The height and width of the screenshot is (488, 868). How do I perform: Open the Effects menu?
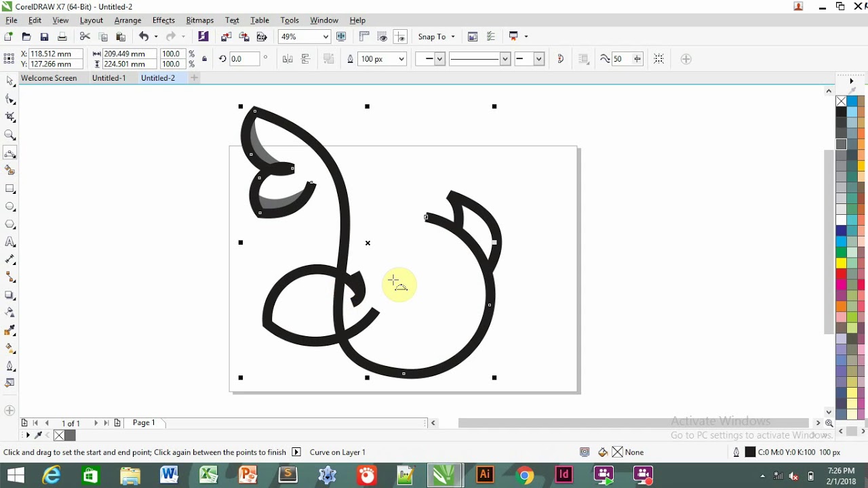(x=163, y=20)
